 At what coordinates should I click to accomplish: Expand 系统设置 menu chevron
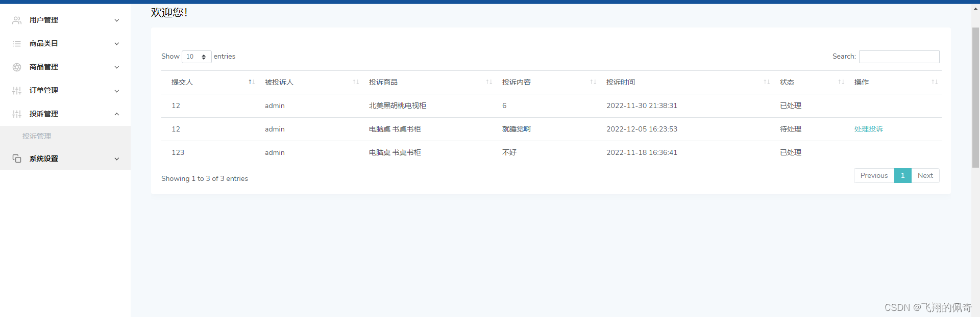pyautogui.click(x=116, y=159)
